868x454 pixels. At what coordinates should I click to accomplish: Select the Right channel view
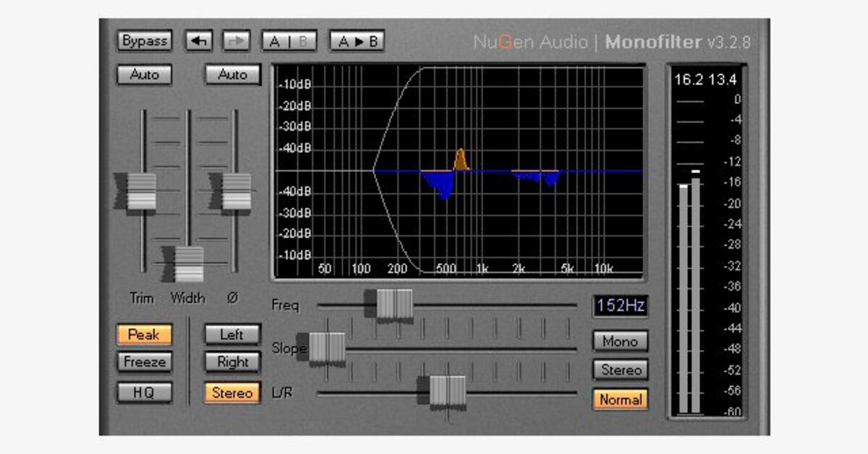[232, 362]
